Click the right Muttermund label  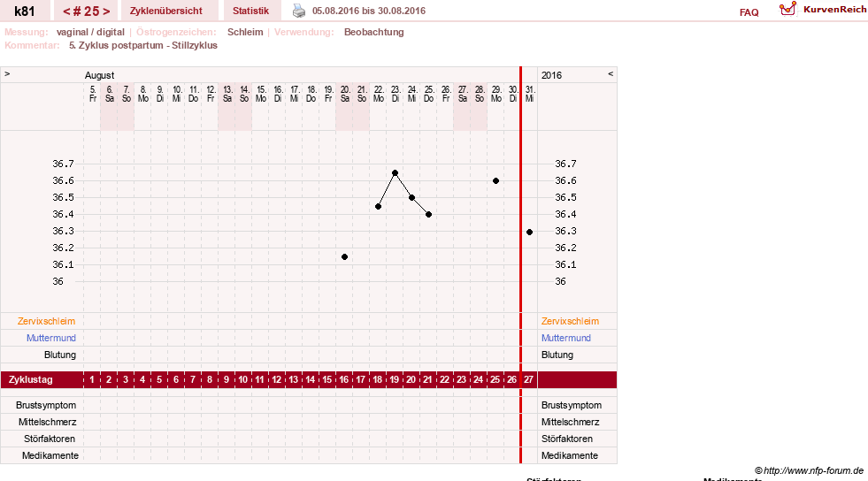[x=565, y=338]
